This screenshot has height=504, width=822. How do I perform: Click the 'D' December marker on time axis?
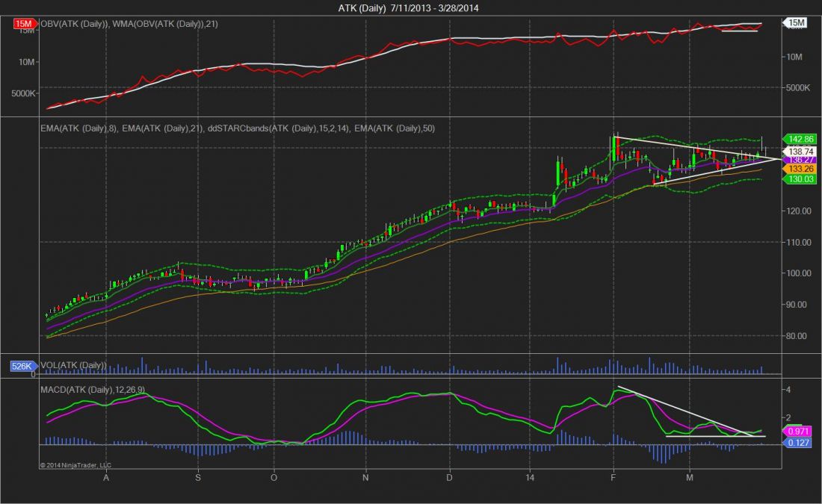coord(450,476)
